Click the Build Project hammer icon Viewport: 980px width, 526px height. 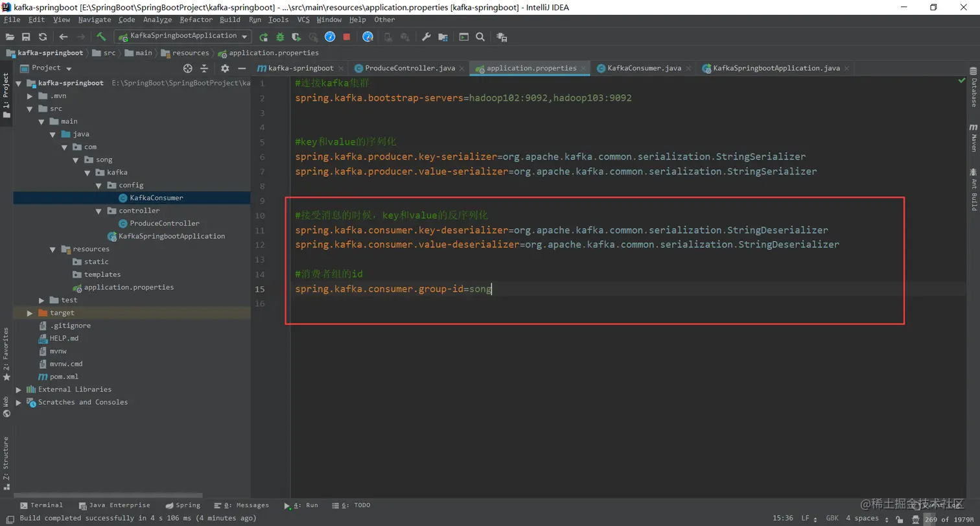coord(101,37)
